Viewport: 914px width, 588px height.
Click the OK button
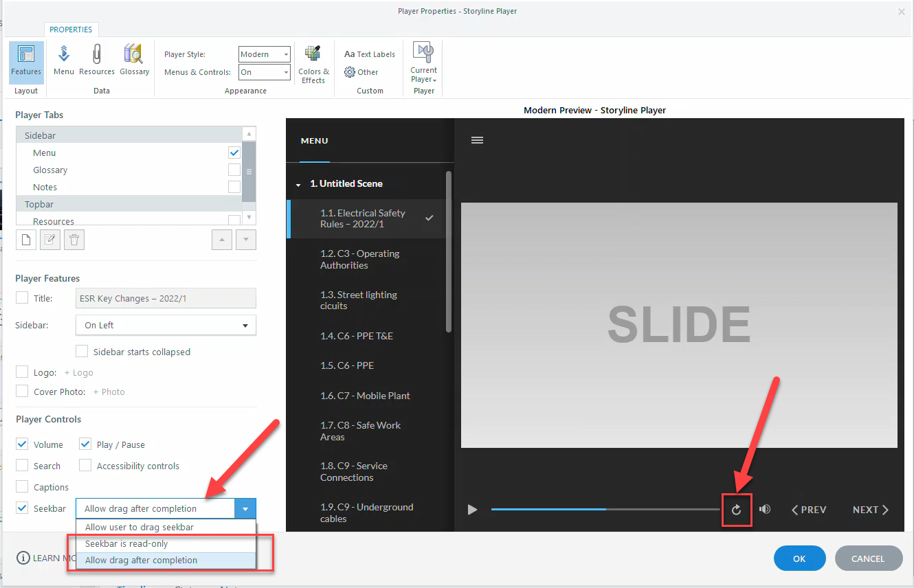799,558
